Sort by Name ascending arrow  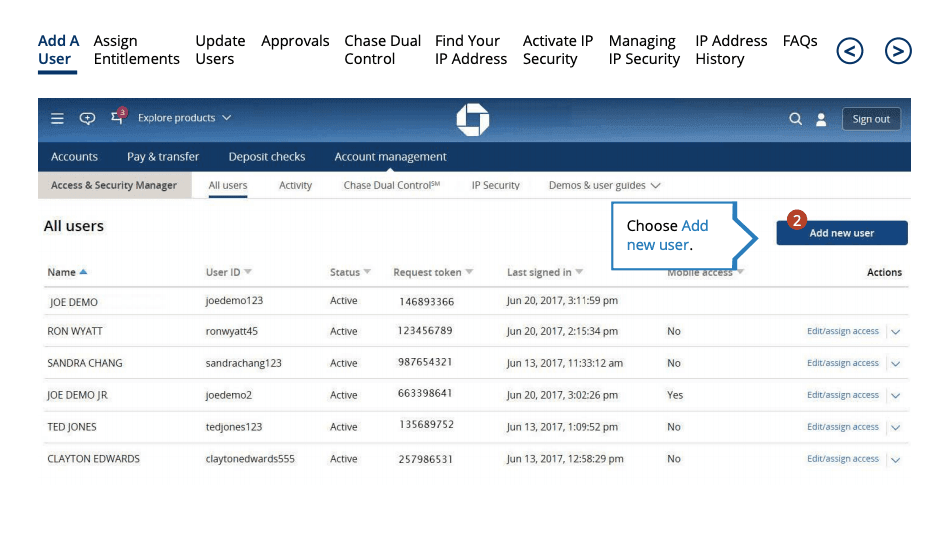coord(84,272)
